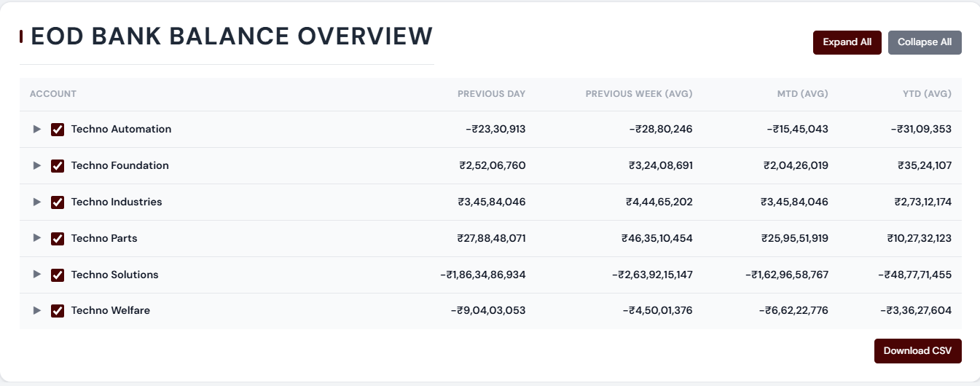Expand the Techno Welfare row arrow
The height and width of the screenshot is (386, 980).
(x=37, y=311)
